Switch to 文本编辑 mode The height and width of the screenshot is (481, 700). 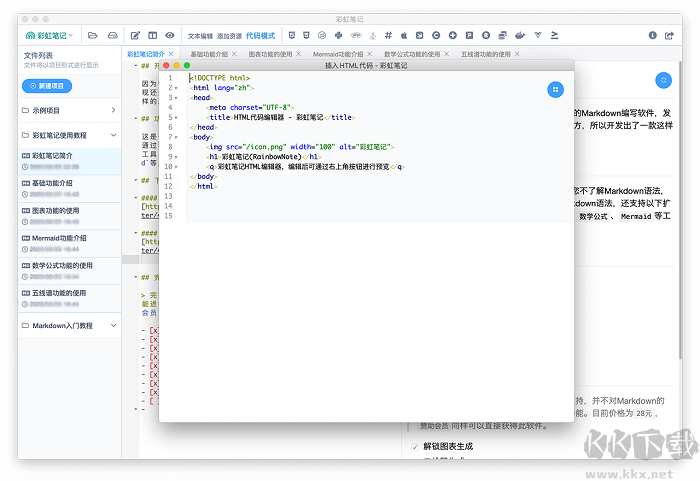200,35
